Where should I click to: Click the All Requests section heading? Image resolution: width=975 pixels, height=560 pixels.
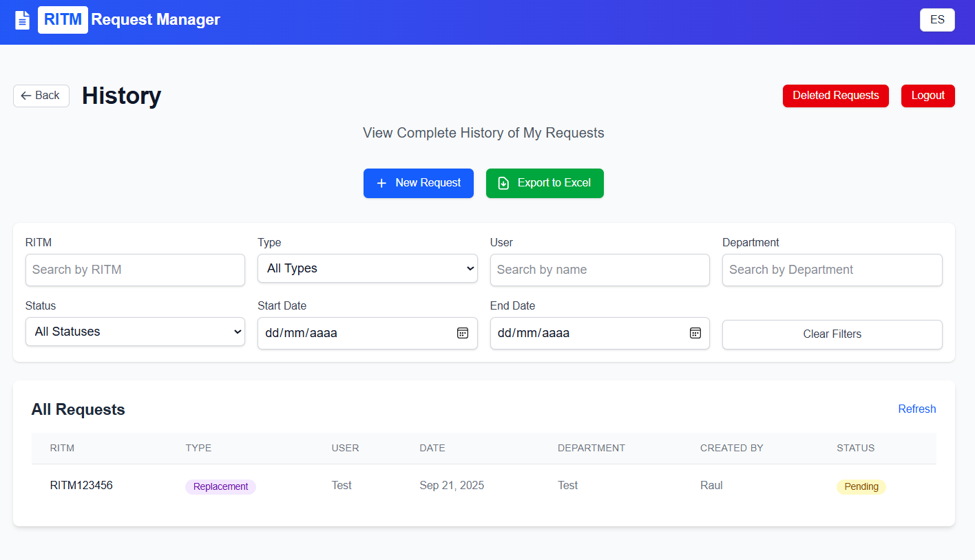[78, 410]
